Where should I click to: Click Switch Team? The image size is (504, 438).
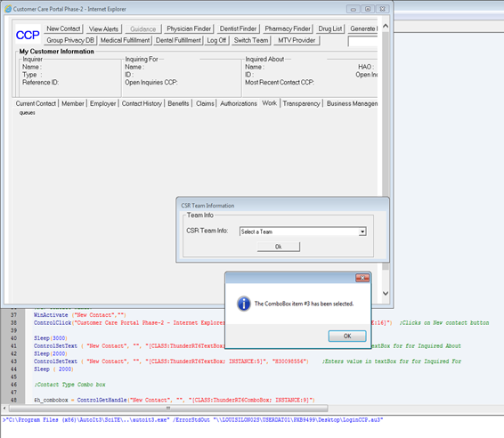(x=251, y=40)
